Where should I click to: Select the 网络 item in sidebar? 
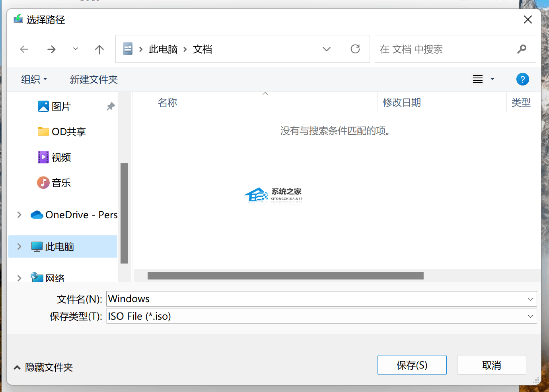[58, 278]
